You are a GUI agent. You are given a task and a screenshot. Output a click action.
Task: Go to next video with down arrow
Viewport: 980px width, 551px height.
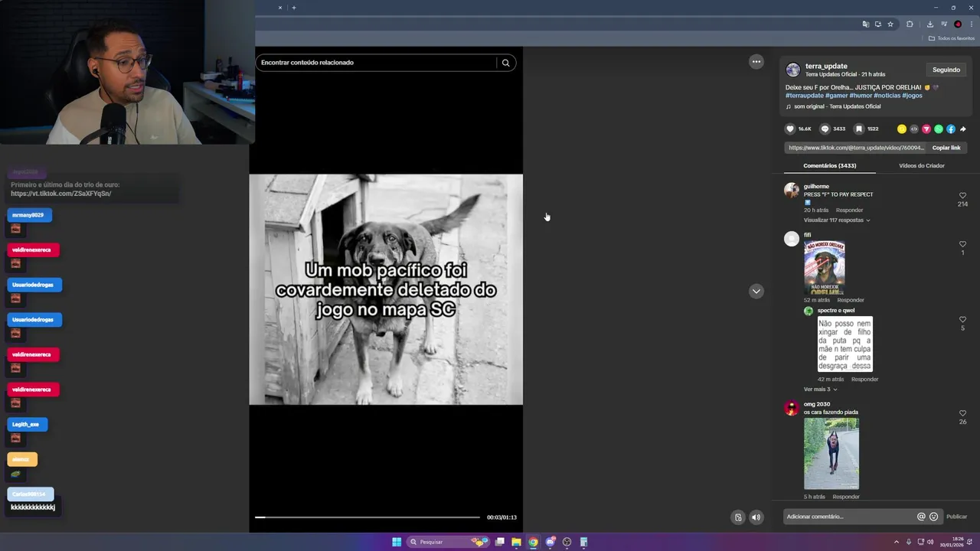(x=756, y=291)
